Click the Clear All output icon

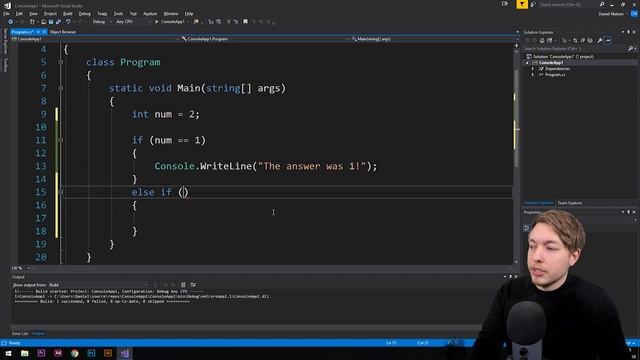(x=183, y=285)
